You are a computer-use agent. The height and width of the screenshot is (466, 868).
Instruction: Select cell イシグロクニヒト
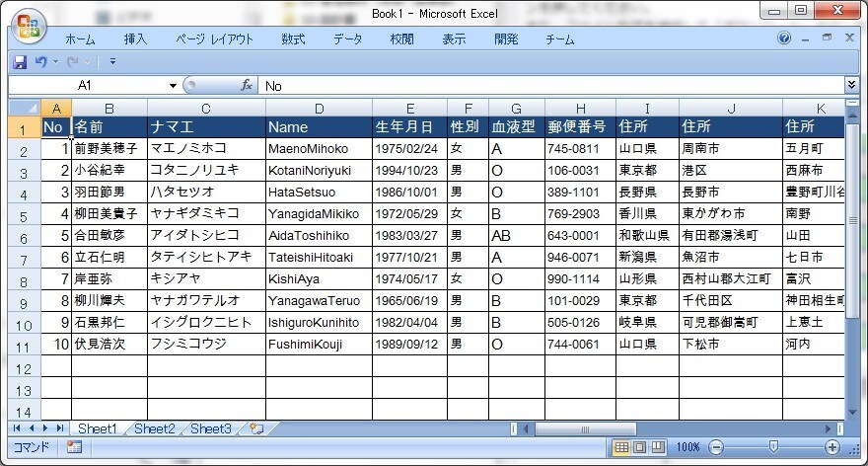206,323
